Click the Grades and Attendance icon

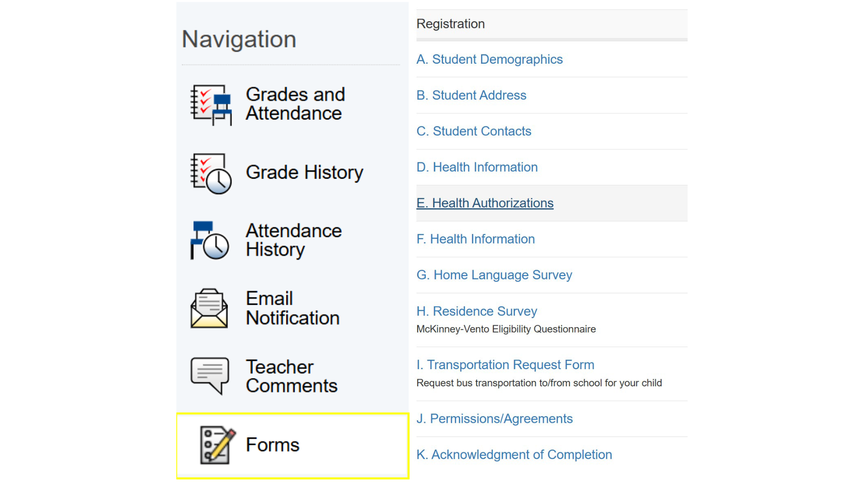coord(211,104)
